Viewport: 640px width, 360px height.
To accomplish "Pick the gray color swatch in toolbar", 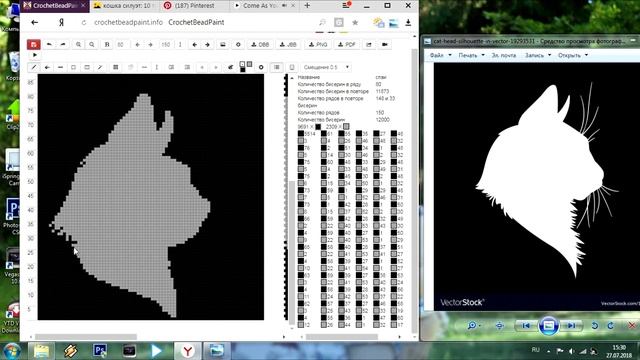I will click(249, 64).
